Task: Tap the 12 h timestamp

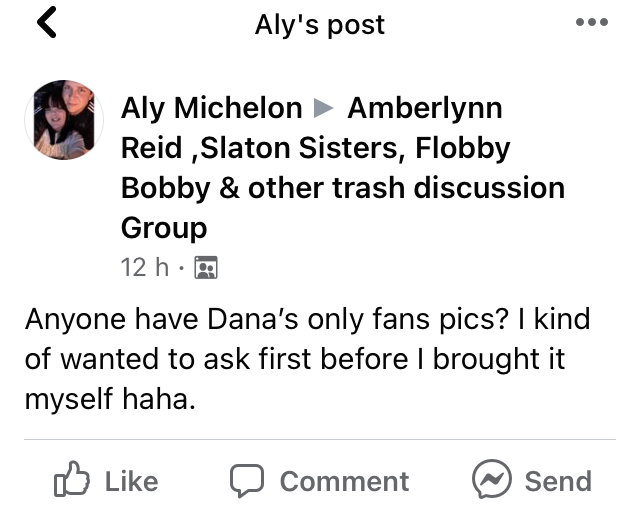Action: click(x=144, y=267)
